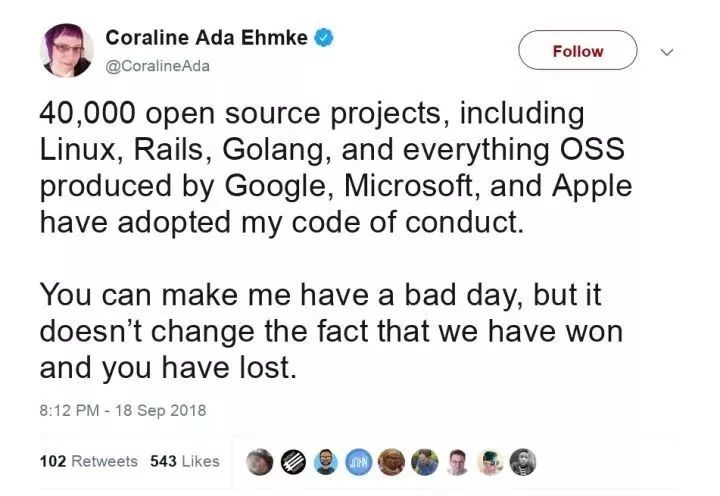Image resolution: width=720 pixels, height=496 pixels.
Task: Click the blue circular JOHN avatar
Action: tap(359, 461)
